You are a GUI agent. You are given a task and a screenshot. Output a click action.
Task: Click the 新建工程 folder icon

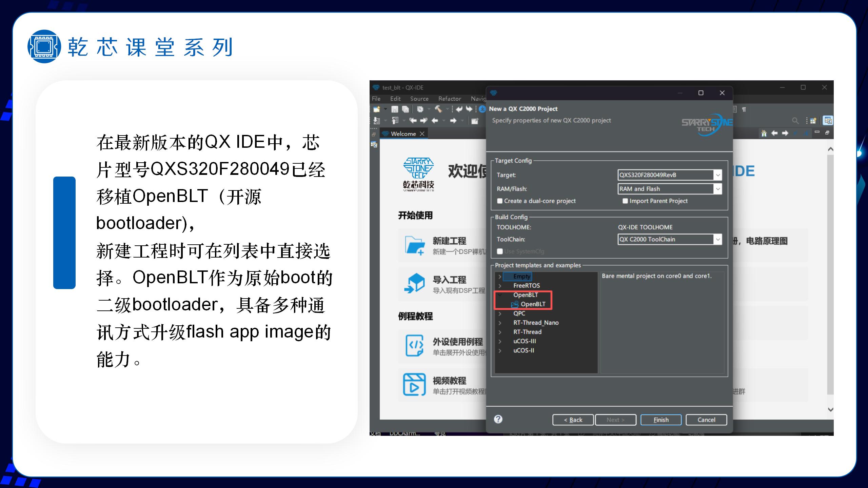point(415,245)
